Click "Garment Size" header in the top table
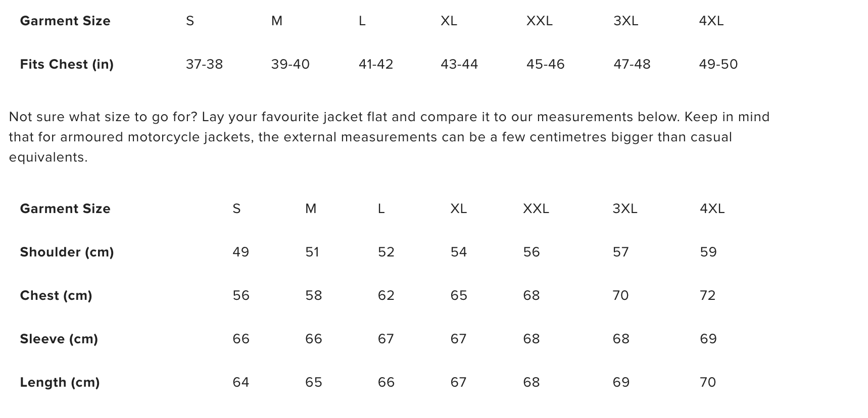Screen dimensions: 868x418 point(65,21)
